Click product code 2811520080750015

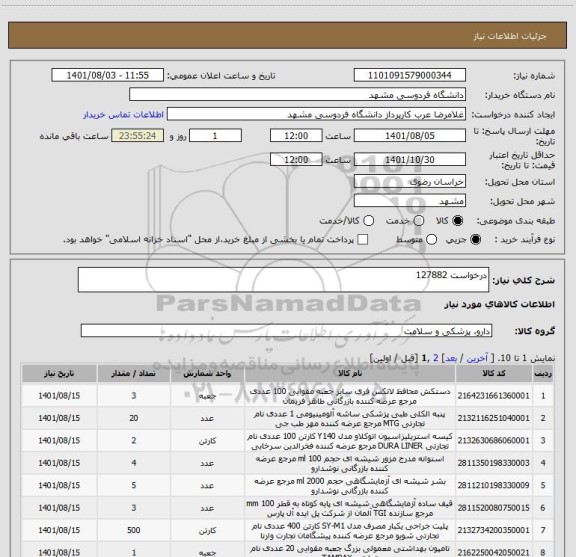(x=493, y=508)
